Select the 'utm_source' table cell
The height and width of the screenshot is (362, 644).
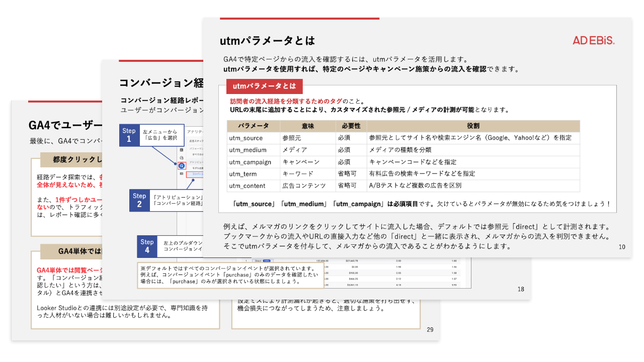253,138
